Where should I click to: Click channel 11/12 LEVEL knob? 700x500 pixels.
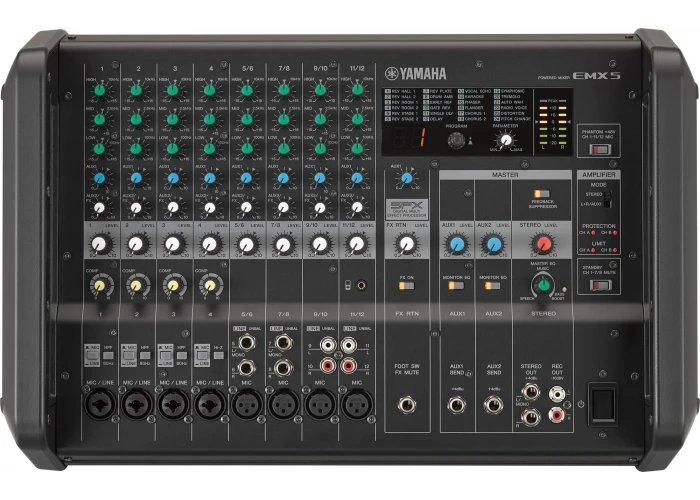(357, 244)
